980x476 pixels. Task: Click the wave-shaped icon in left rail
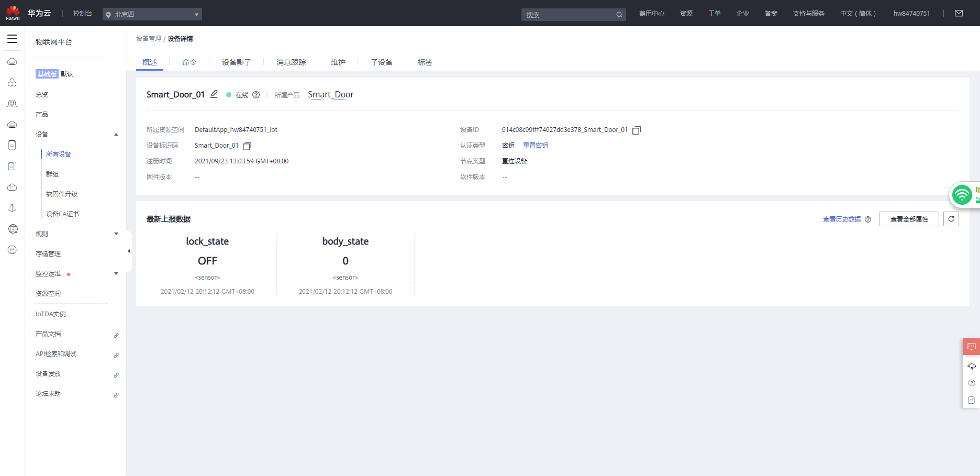12,104
